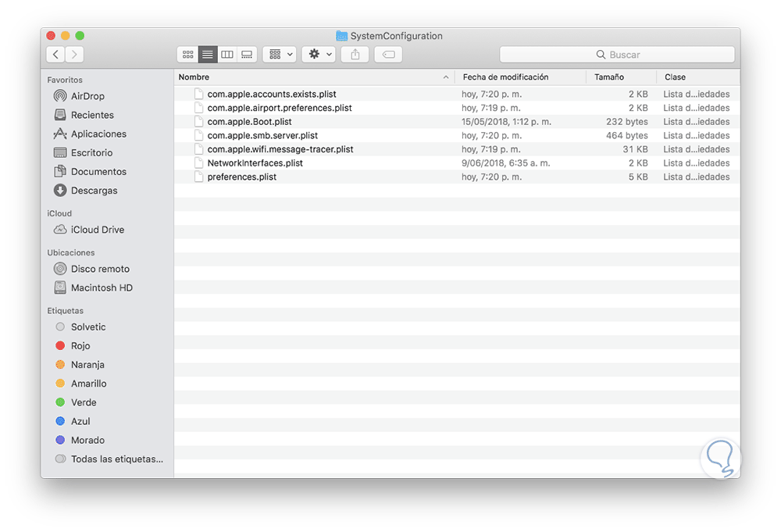Show Todas las etiquetas
781x532 pixels.
pyautogui.click(x=108, y=459)
